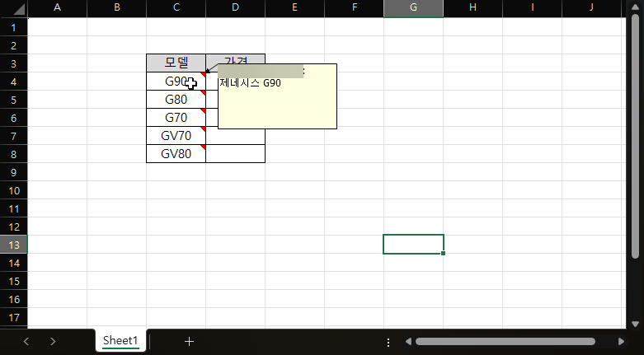Select row 11 header

(x=13, y=208)
